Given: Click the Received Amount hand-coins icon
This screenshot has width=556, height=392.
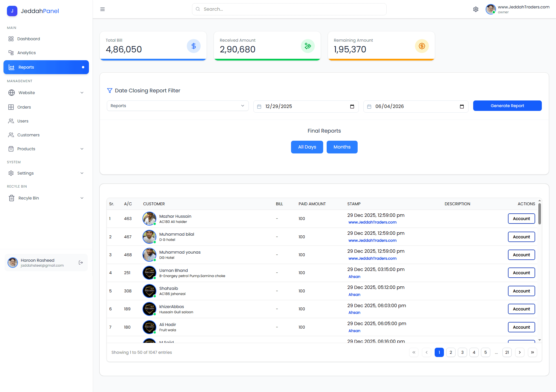Looking at the screenshot, I should click(308, 46).
